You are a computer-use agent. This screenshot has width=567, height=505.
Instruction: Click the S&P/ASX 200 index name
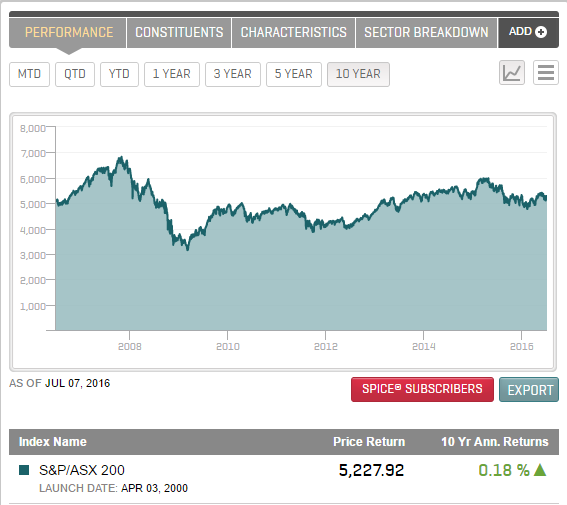coord(82,470)
